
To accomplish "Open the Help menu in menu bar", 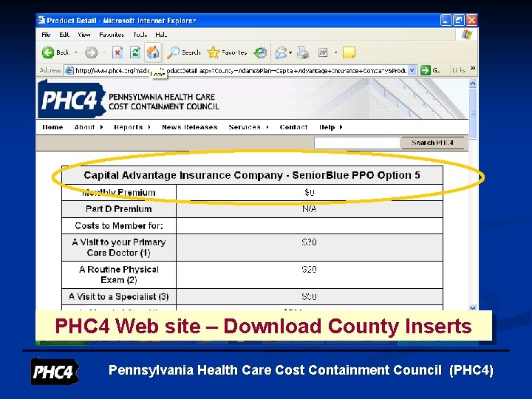I will click(161, 35).
